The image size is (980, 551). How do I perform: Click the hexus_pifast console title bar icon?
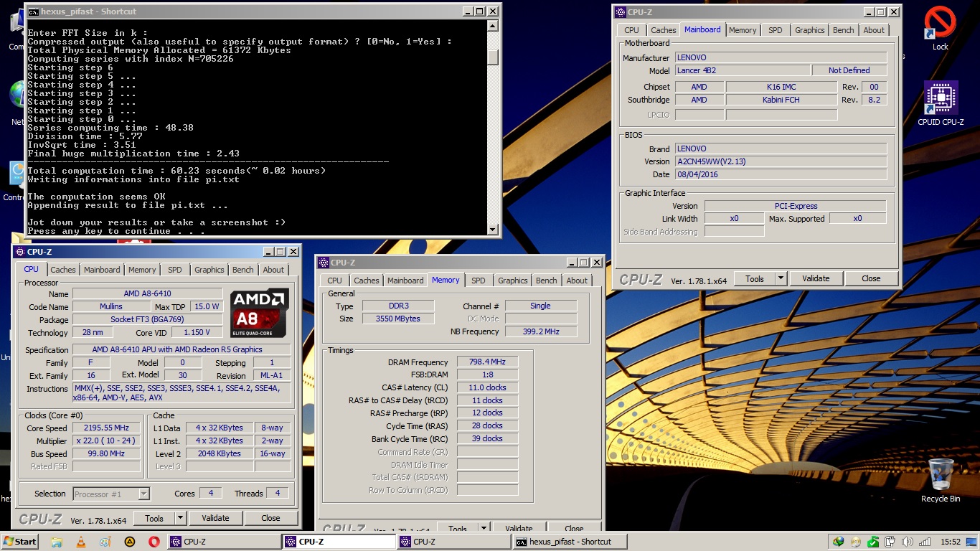[33, 11]
